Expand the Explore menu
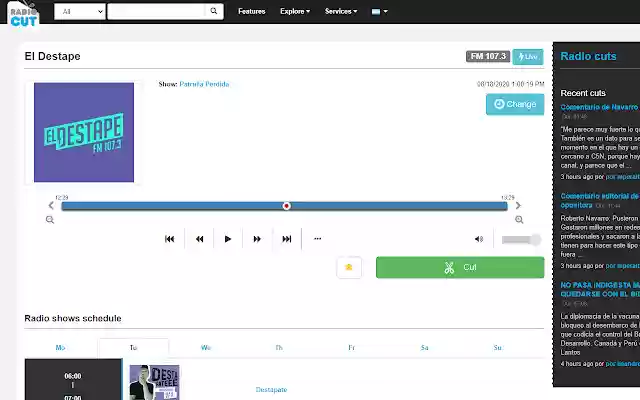Screen dimensions: 640x400 (295, 11)
